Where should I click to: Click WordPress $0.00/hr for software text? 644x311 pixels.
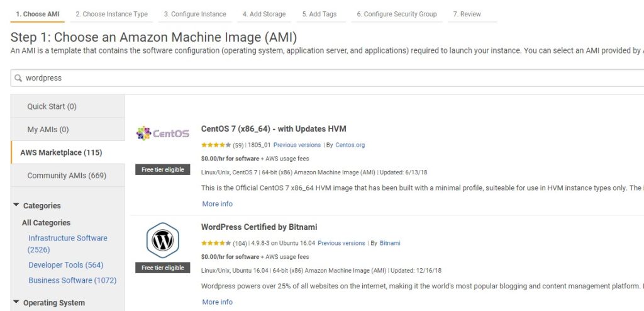pyautogui.click(x=230, y=257)
